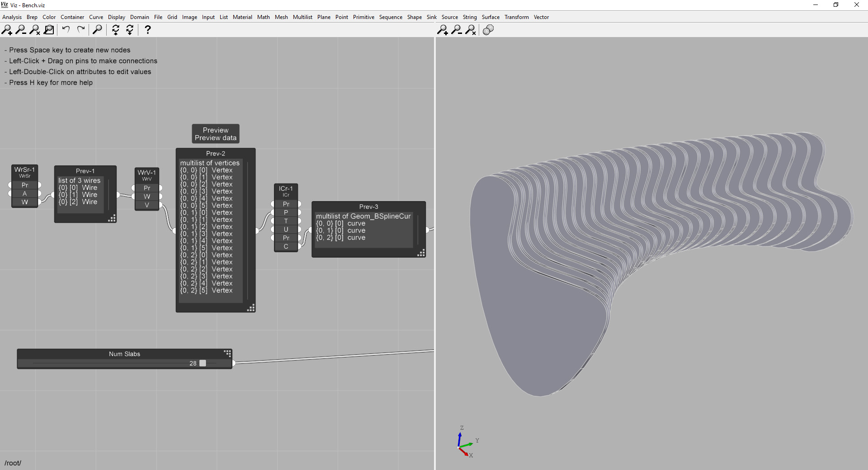Screen dimensions: 868x470
Task: Open the Primitive menu
Action: (x=363, y=17)
